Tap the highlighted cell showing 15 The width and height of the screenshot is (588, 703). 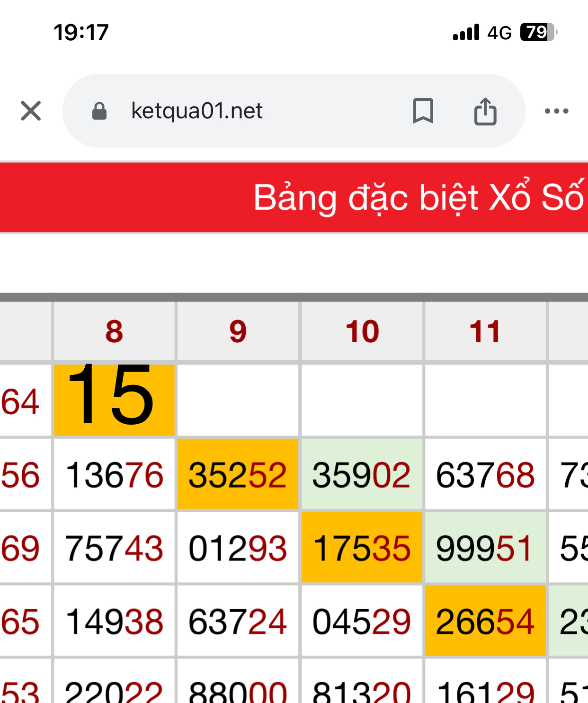114,400
